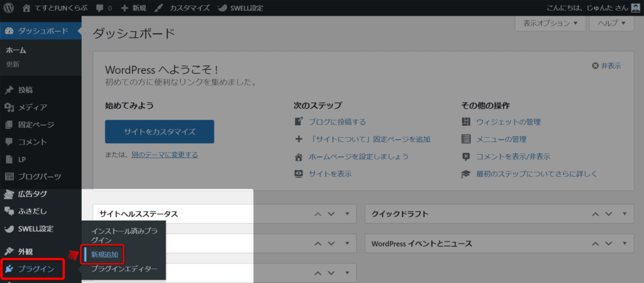Select インストール済みプラグイン in submenu
Image resolution: width=644 pixels, height=283 pixels.
click(x=124, y=235)
